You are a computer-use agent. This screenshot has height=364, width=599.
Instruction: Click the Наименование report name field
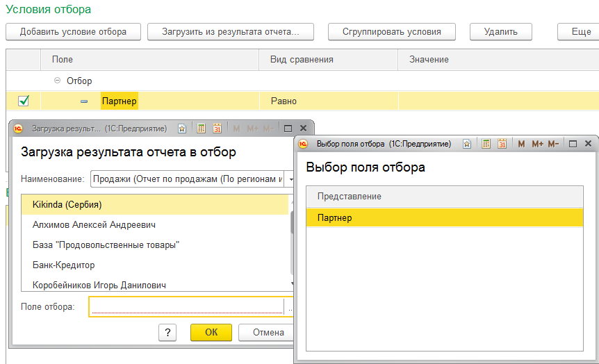click(x=188, y=179)
